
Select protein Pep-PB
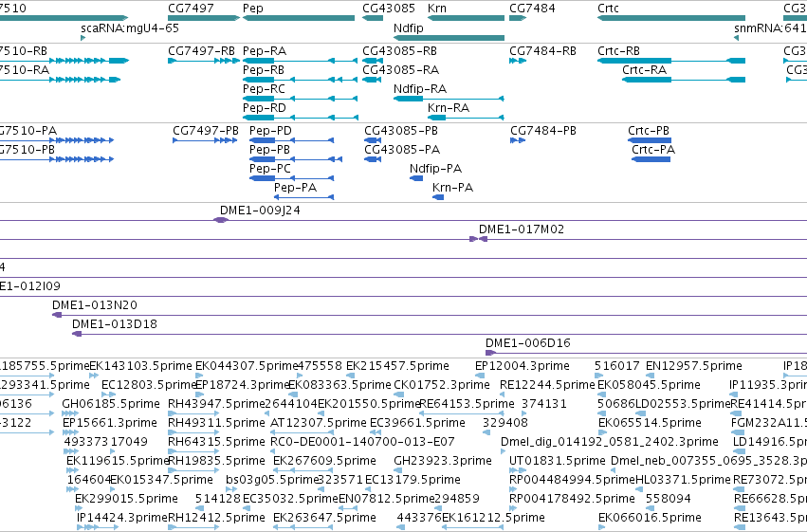[296, 159]
